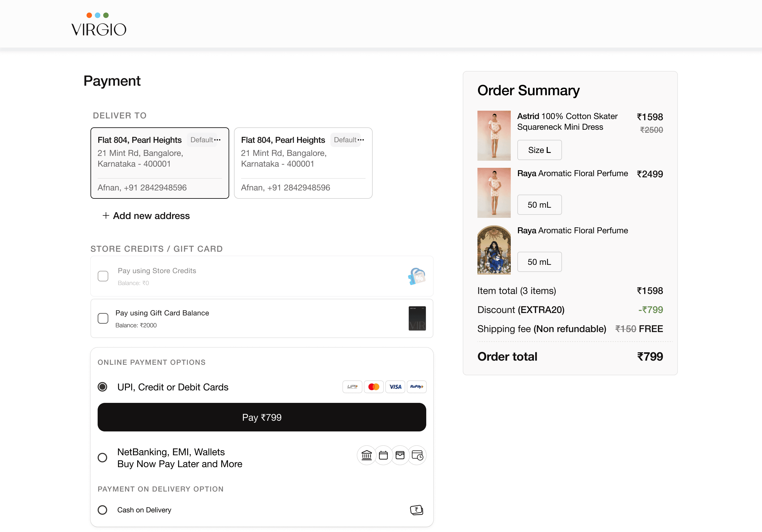
Task: Select NetBanking, EMI, Wallets radio option
Action: tap(103, 458)
